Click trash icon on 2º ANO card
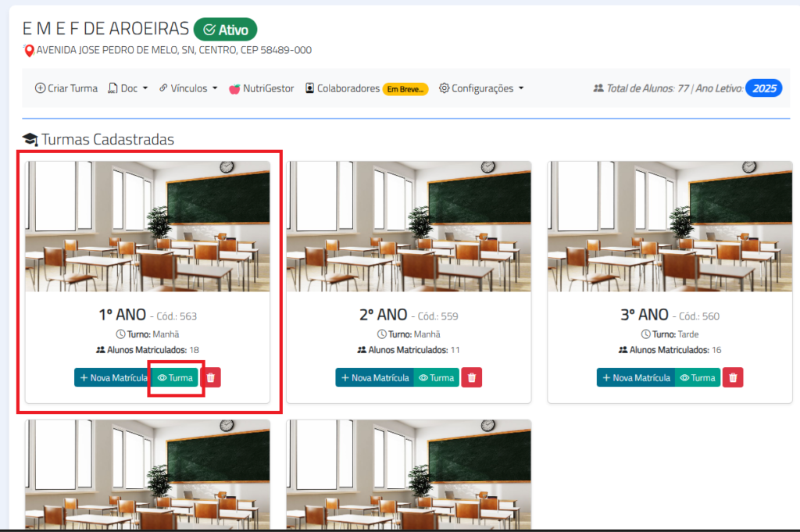The image size is (800, 532). (471, 377)
